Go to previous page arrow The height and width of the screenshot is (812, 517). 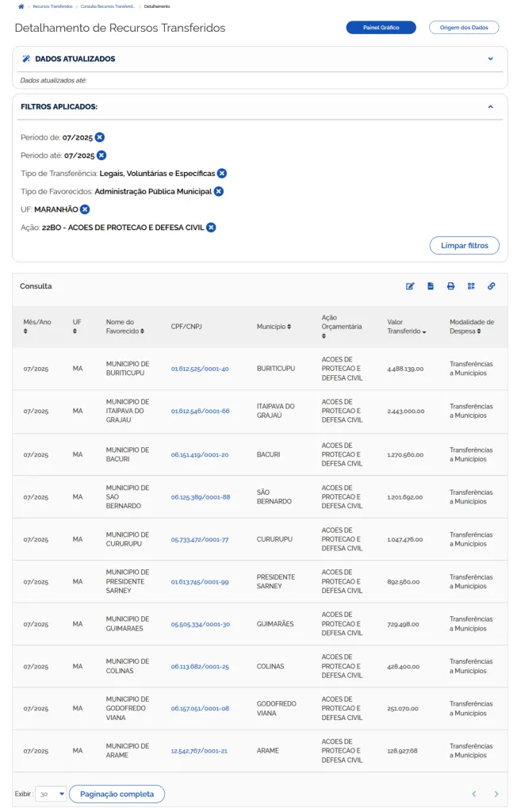tap(473, 794)
